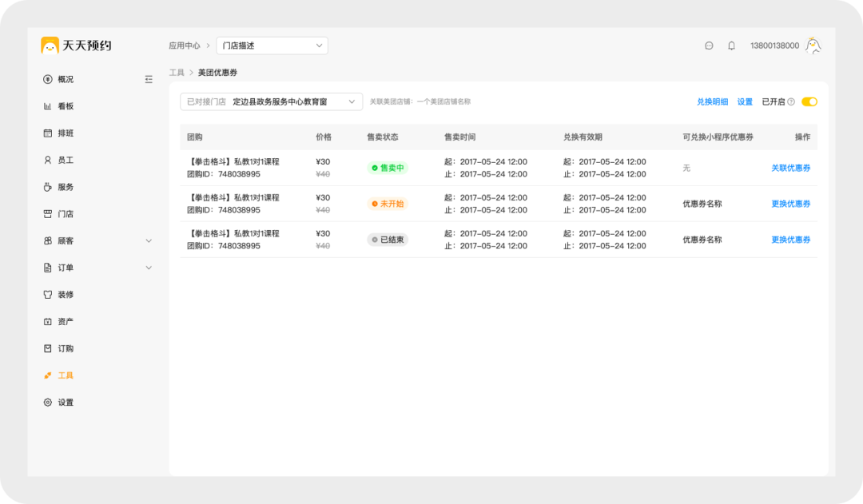Click the 订购 purchase icon in sidebar
The height and width of the screenshot is (504, 863).
coord(48,349)
